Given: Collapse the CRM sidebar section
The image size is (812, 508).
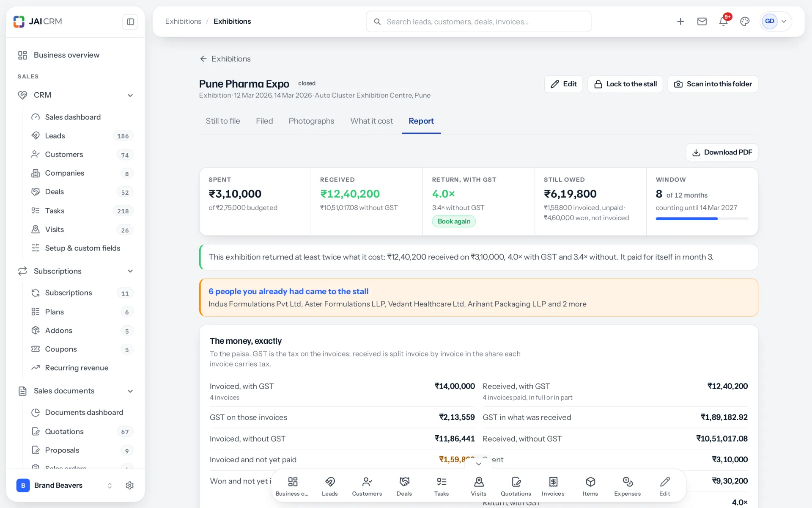Looking at the screenshot, I should click(130, 95).
